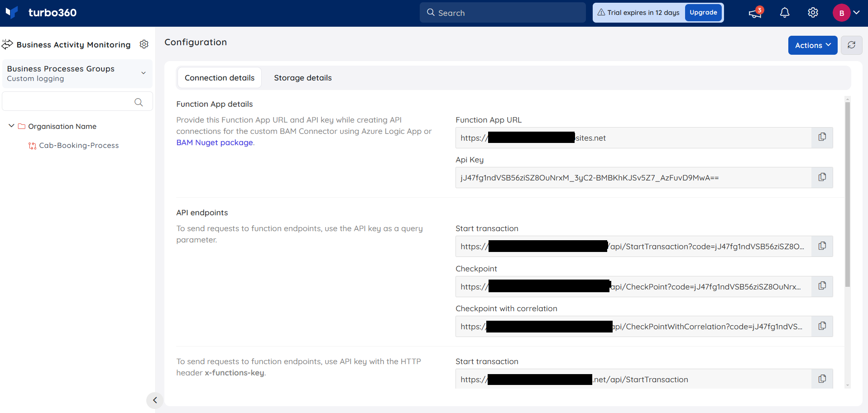Open Business Activity Monitoring settings gear
This screenshot has width=868, height=413.
[144, 44]
